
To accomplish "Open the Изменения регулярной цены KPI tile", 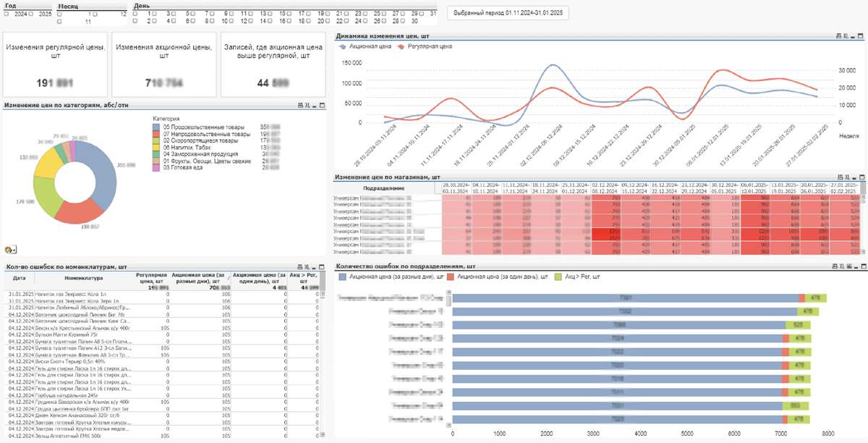I will 55,64.
